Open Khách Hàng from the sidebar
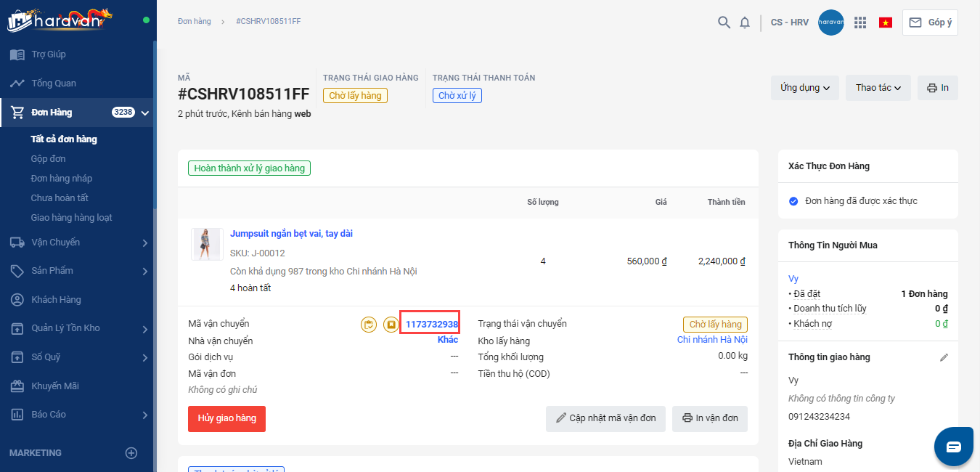 point(56,300)
